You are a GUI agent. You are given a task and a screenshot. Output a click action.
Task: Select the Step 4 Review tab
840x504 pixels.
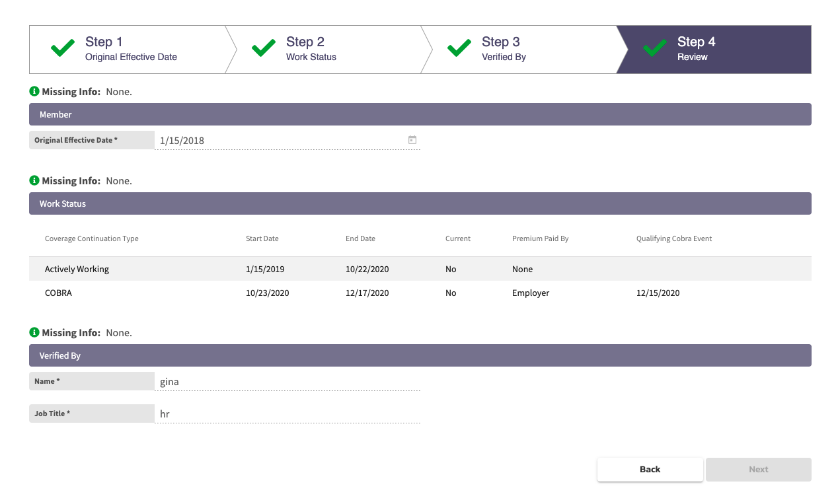tap(714, 49)
